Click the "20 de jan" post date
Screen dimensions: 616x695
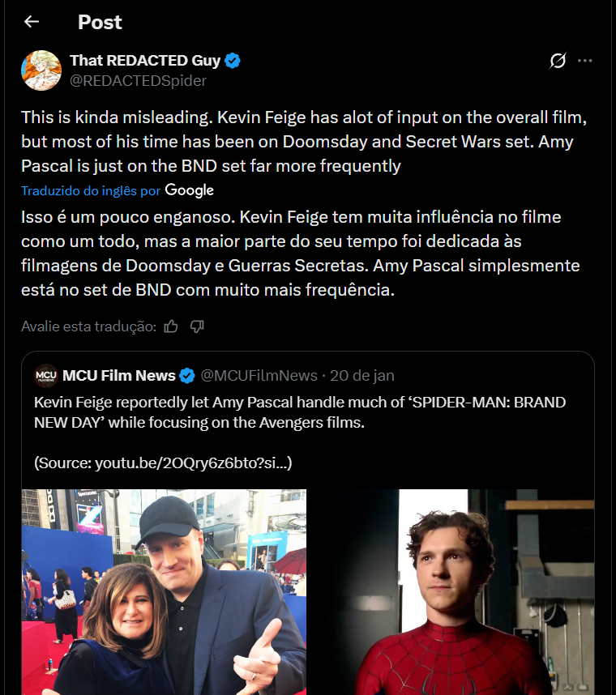tap(363, 376)
